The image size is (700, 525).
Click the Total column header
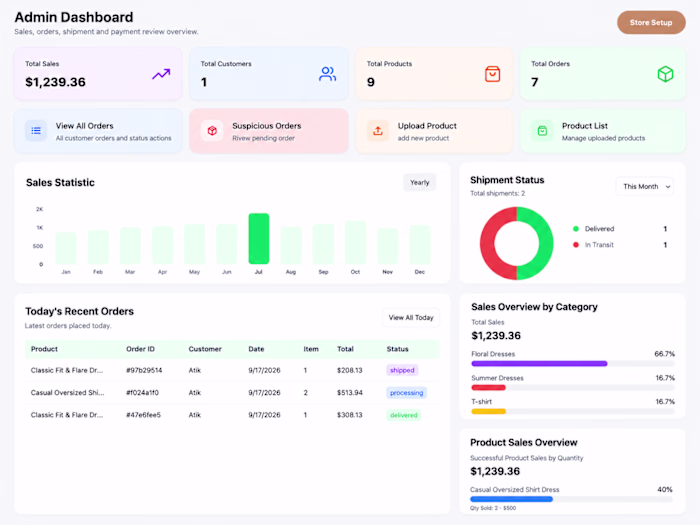click(x=345, y=349)
